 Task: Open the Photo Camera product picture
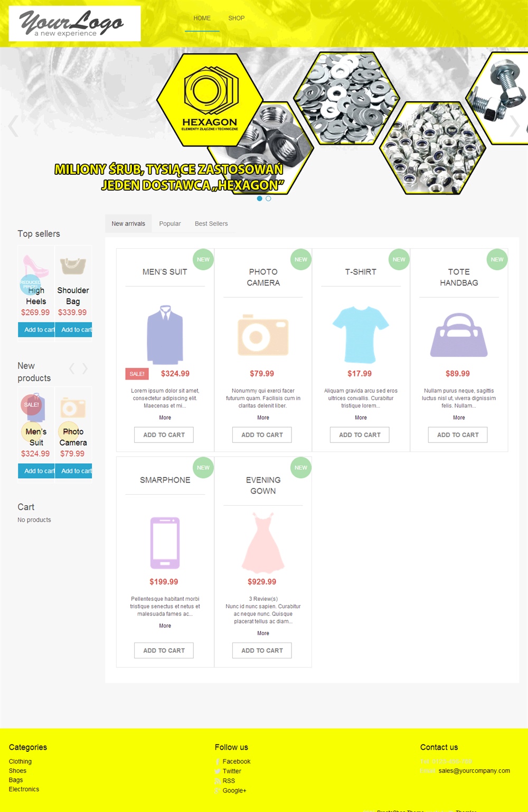point(263,335)
